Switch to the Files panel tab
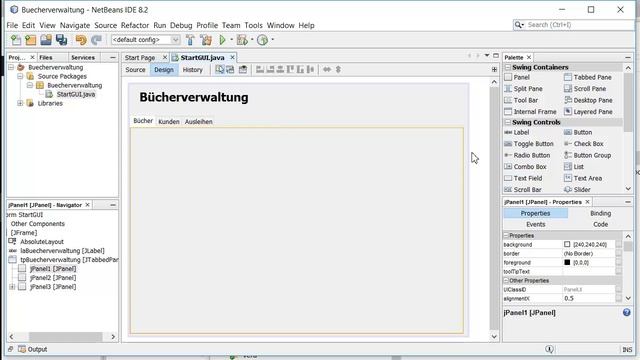 tap(46, 58)
